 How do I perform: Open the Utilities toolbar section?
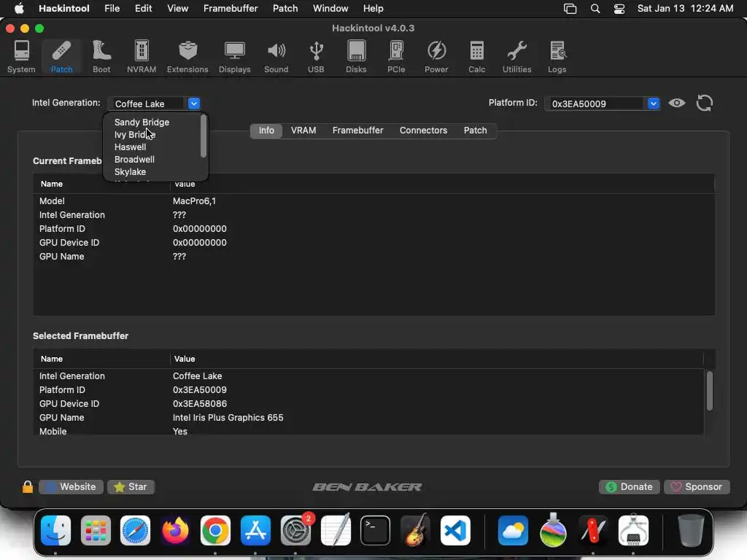tap(517, 57)
